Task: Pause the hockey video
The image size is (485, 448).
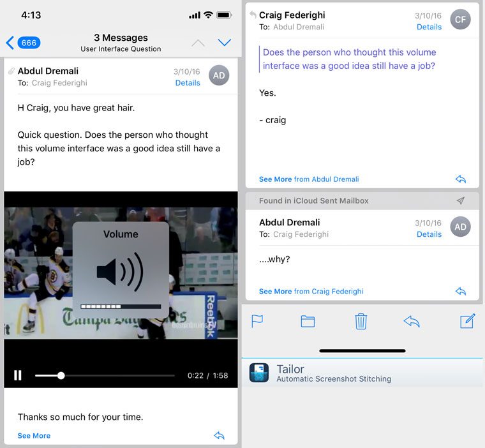Action: point(18,375)
